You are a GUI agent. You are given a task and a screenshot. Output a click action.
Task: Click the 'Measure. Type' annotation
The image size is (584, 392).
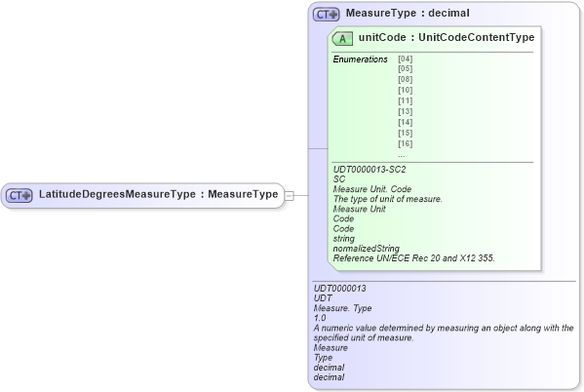342,308
